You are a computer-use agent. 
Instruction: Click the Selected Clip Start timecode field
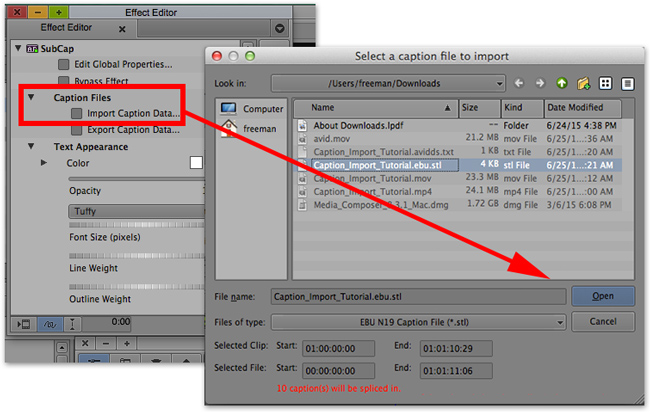[x=338, y=349]
